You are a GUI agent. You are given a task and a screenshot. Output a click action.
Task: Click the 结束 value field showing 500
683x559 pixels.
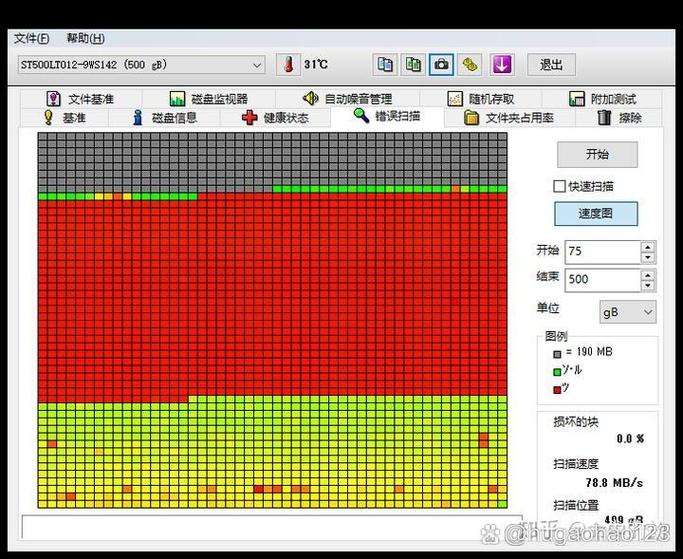click(603, 280)
